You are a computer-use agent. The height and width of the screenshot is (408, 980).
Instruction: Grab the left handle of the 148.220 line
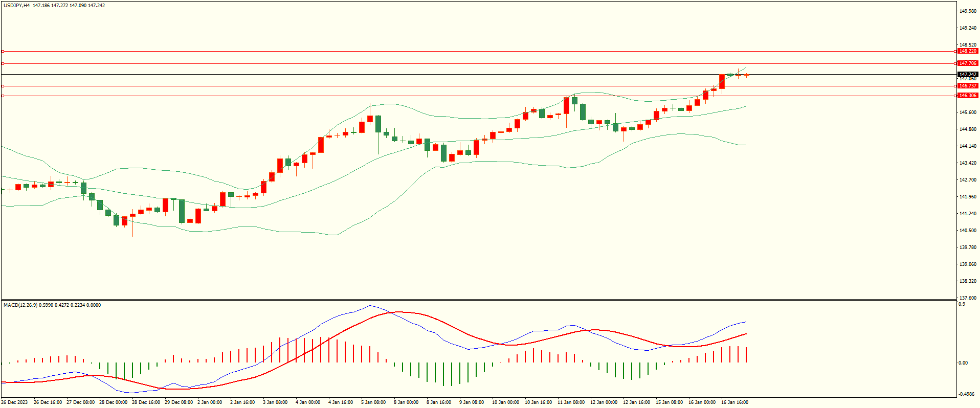(3, 51)
